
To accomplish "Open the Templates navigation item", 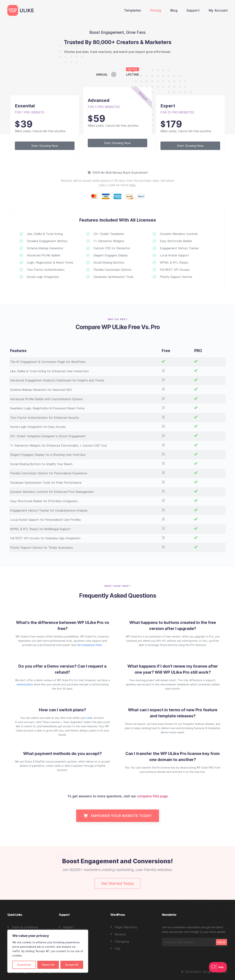I will pos(132,11).
